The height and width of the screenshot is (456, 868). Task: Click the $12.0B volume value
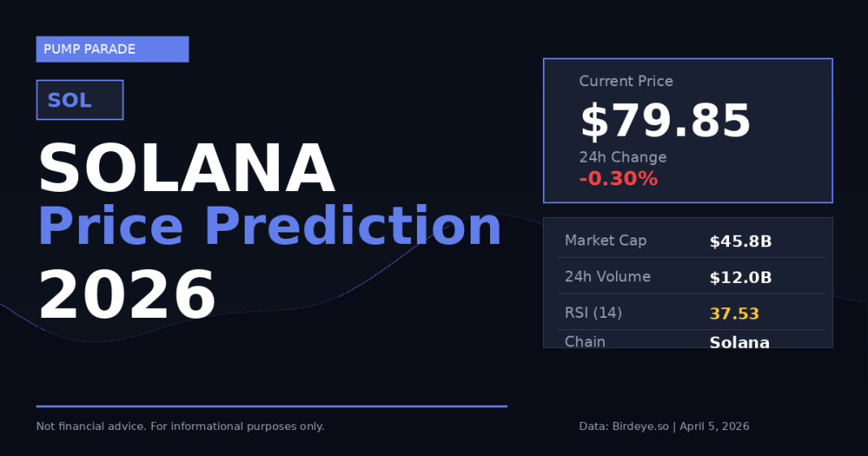(x=740, y=277)
